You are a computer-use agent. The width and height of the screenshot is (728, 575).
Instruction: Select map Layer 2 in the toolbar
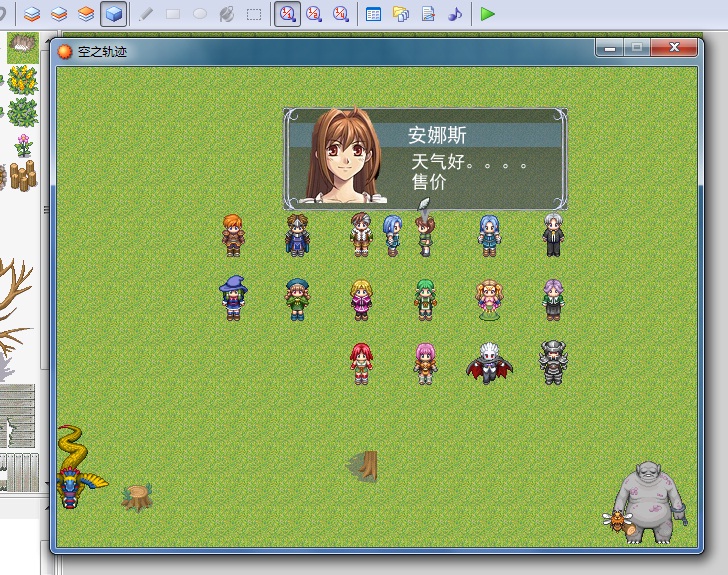coord(59,14)
